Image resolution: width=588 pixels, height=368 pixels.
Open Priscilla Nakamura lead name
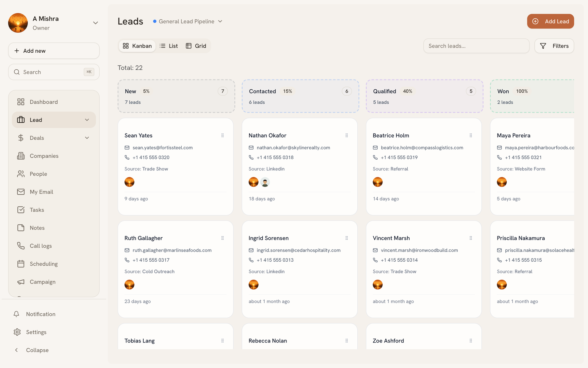point(521,238)
